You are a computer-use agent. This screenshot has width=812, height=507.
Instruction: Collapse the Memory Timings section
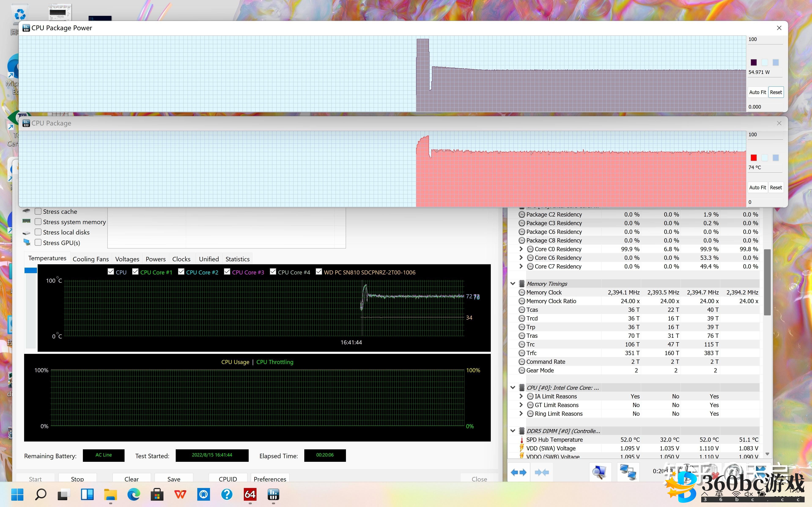[x=513, y=284]
